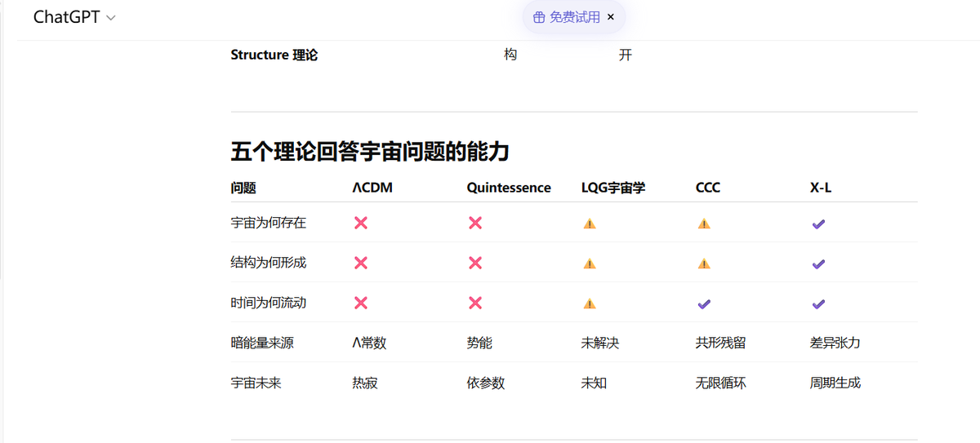The image size is (980, 443).
Task: Click the cell text 开
Action: [625, 55]
